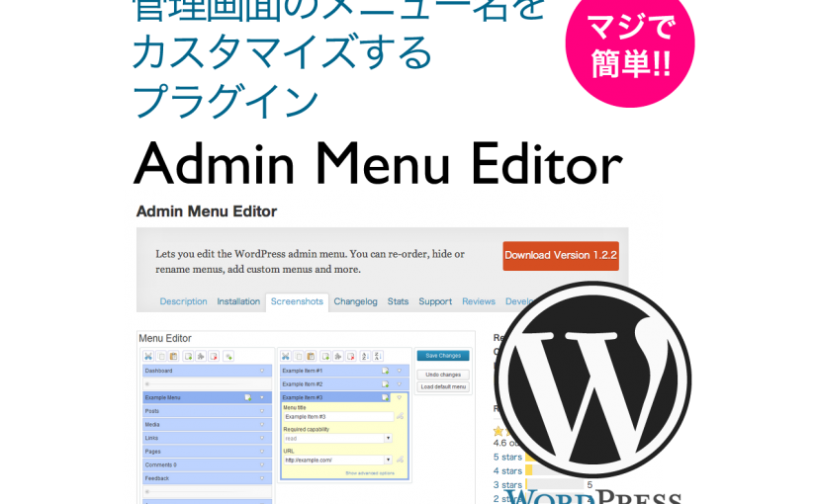
Task: Click Download Version 1.2.2 button
Action: click(x=561, y=256)
